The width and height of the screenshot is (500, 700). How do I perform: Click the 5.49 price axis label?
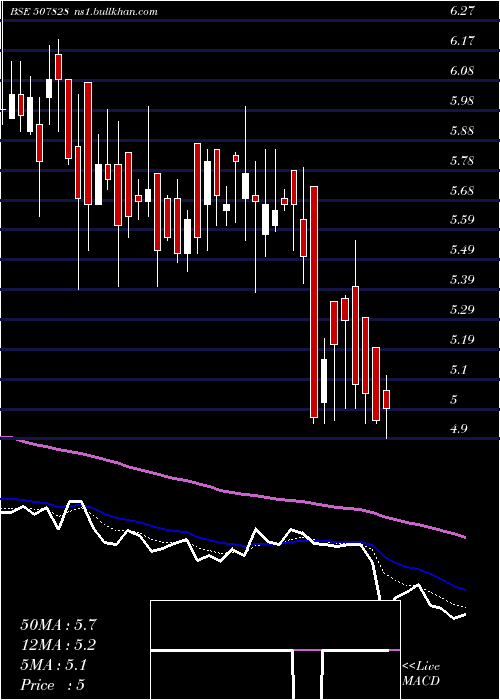(x=462, y=250)
